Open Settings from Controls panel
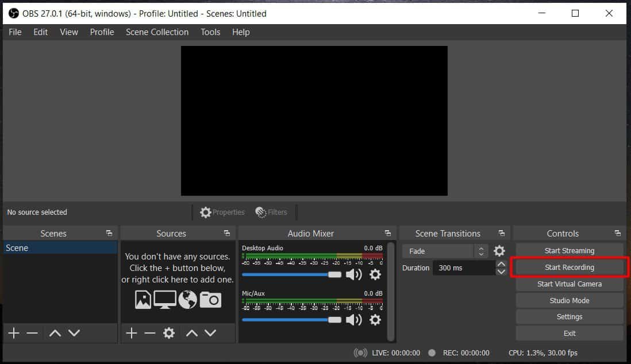 (x=570, y=317)
